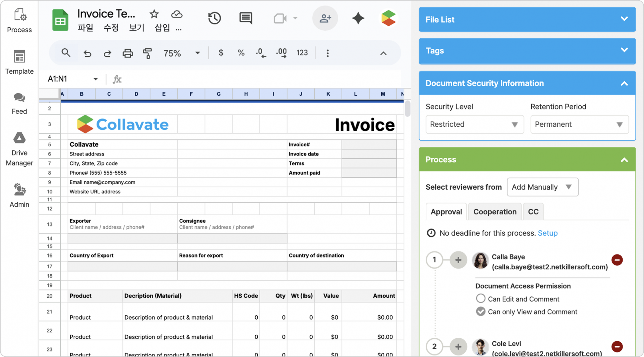
Task: Click the Collavate account logo icon
Action: (x=388, y=18)
